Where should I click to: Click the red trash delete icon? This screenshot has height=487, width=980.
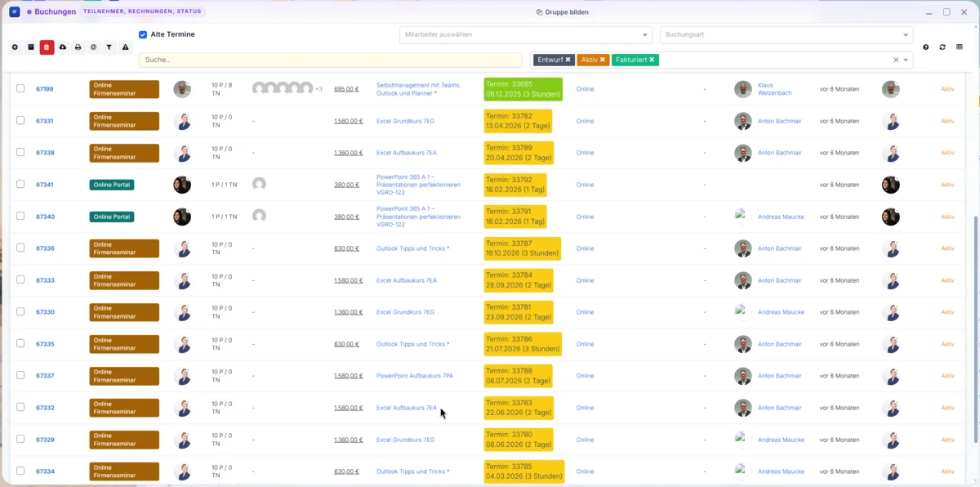click(47, 47)
